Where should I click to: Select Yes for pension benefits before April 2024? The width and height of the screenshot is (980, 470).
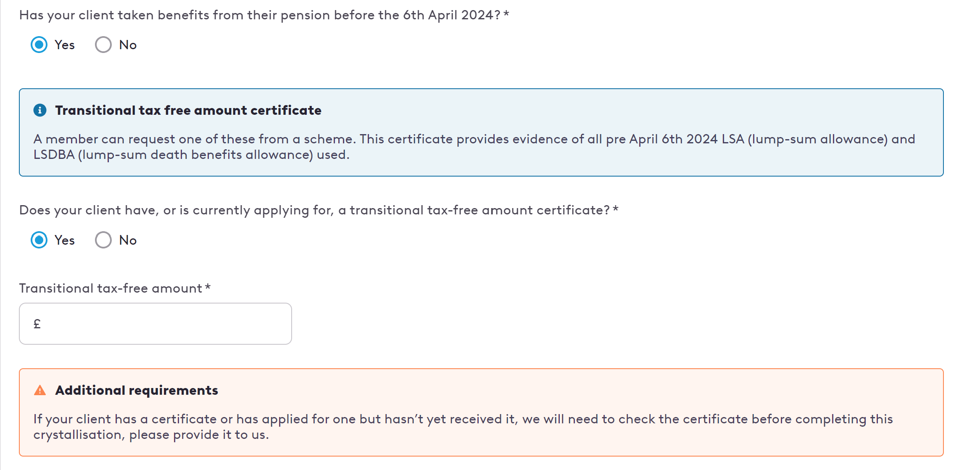[39, 45]
